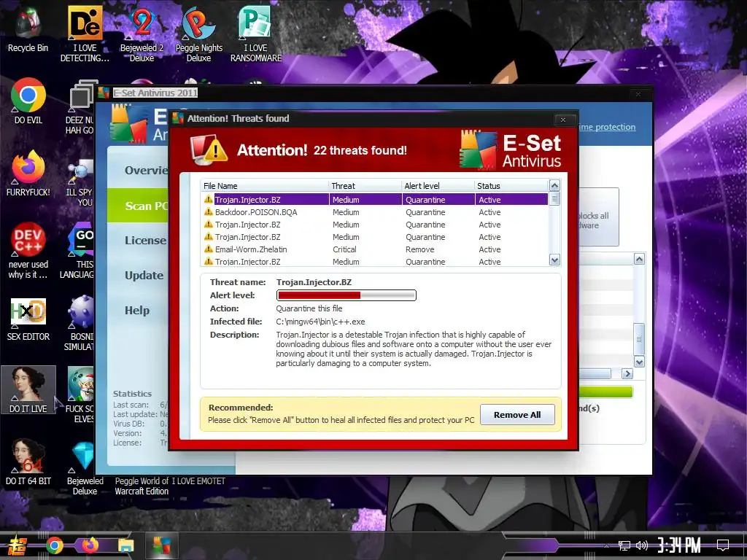Open the HxD SEX EDITOR desktop icon
Screen dimensions: 747x560
coord(28,319)
